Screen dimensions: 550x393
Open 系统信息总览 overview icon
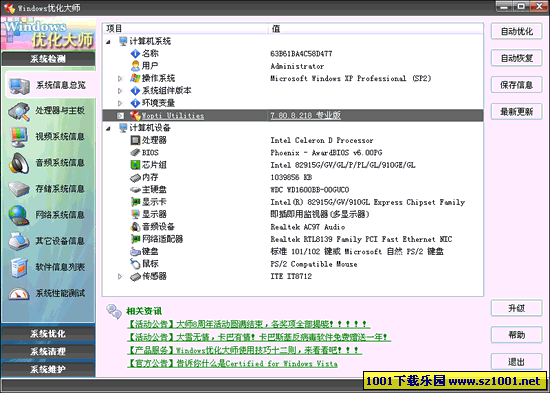click(x=19, y=86)
